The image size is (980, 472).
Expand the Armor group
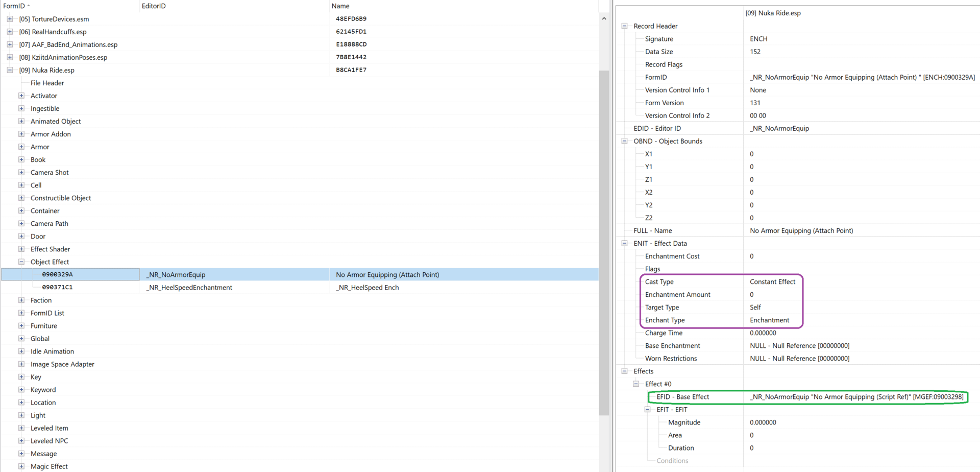[x=21, y=147]
